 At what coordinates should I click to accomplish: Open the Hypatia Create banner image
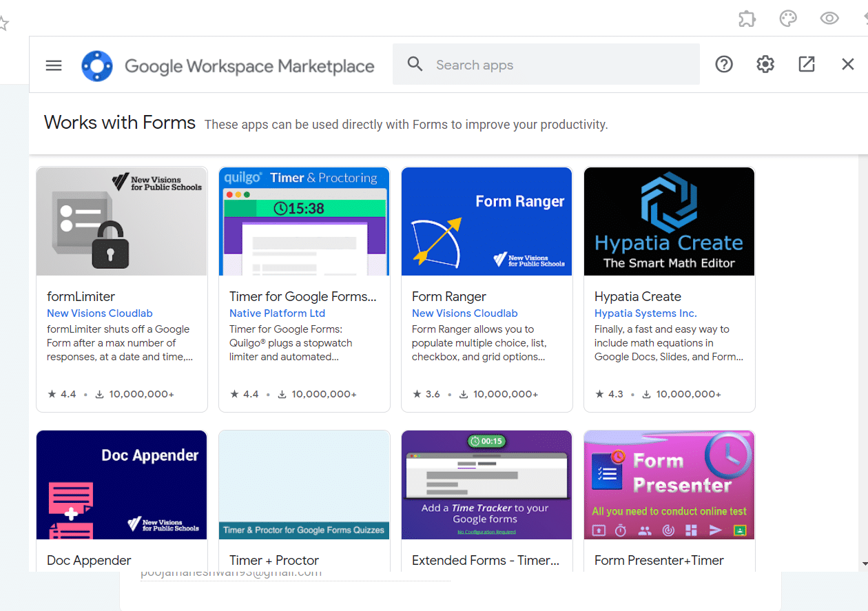670,221
